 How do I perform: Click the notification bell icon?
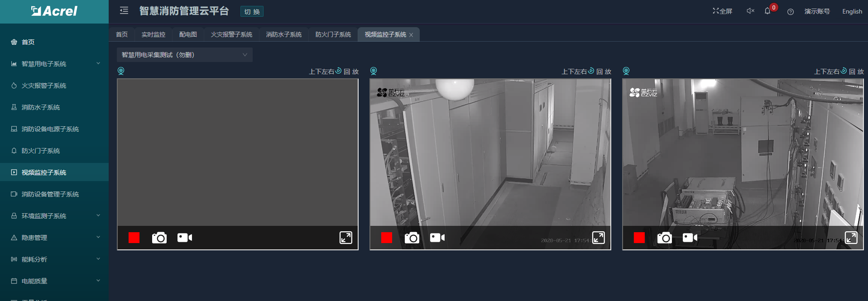767,11
